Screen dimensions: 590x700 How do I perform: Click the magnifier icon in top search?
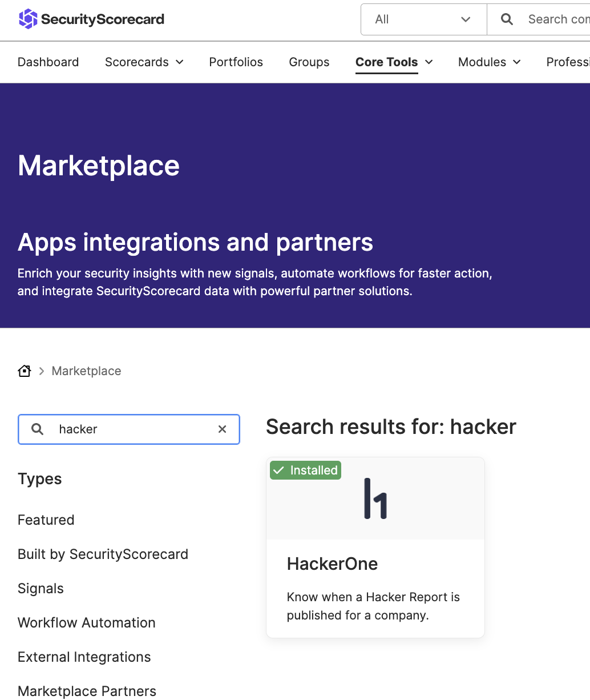pos(507,19)
